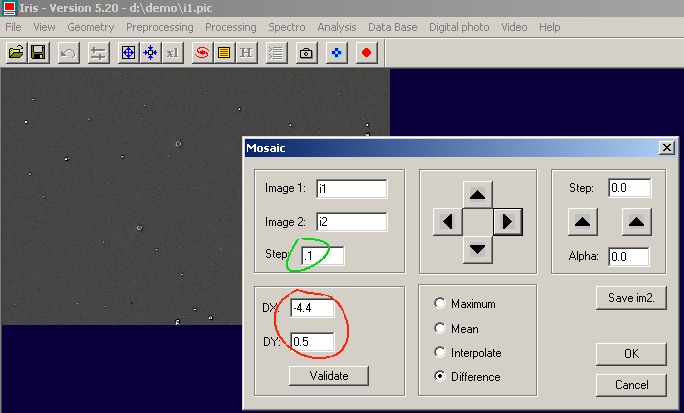Select the Interpolate radio option

pyautogui.click(x=440, y=352)
